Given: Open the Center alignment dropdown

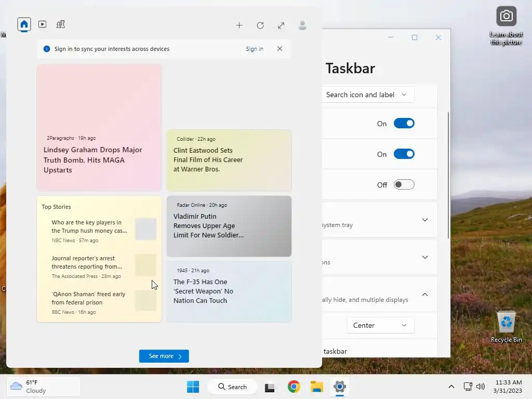Looking at the screenshot, I should click(x=381, y=325).
